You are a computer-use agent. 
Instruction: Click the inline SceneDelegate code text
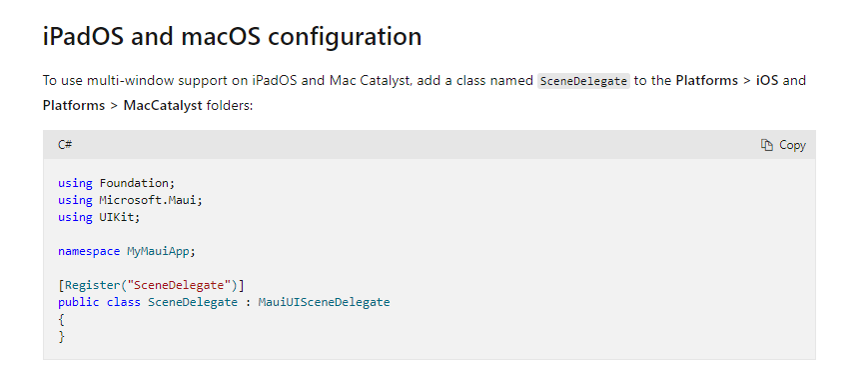[583, 80]
